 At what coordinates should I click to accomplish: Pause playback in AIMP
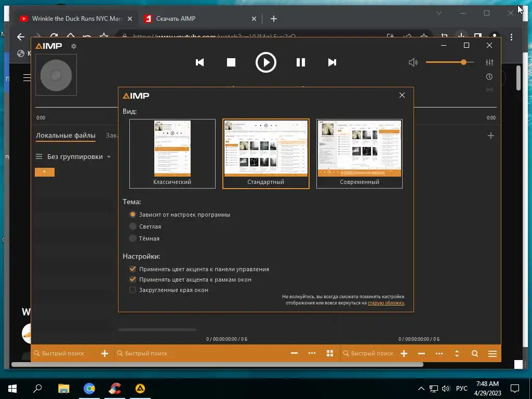point(301,62)
